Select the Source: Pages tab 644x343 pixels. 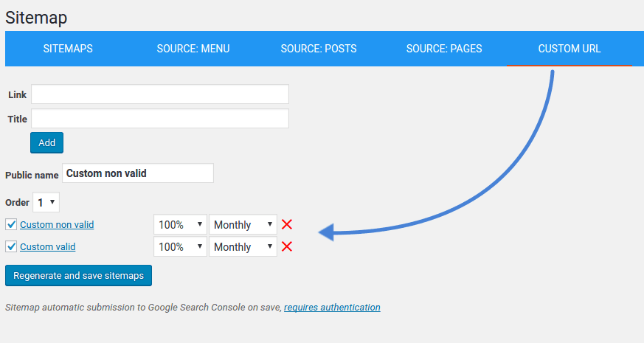coord(444,49)
